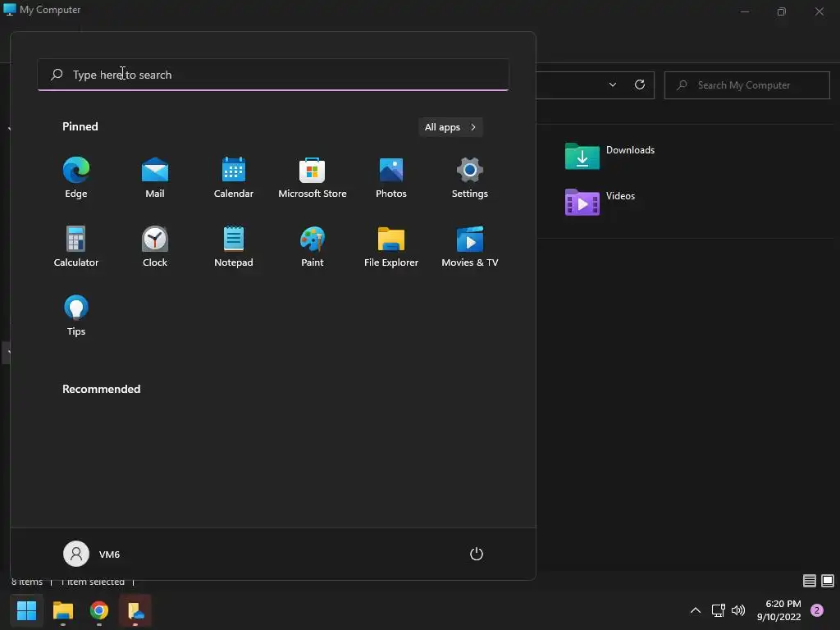This screenshot has width=840, height=630.
Task: Open the network status tray icon
Action: pos(718,610)
